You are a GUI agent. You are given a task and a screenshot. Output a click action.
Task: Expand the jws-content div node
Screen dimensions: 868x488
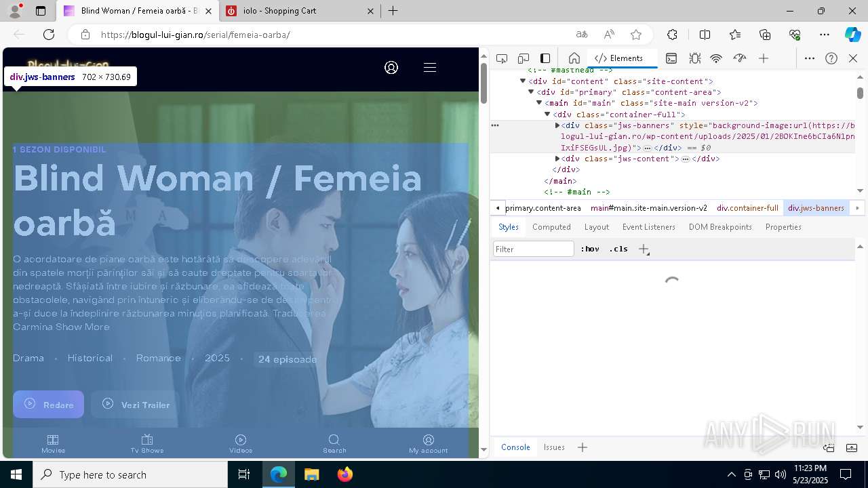pos(557,159)
